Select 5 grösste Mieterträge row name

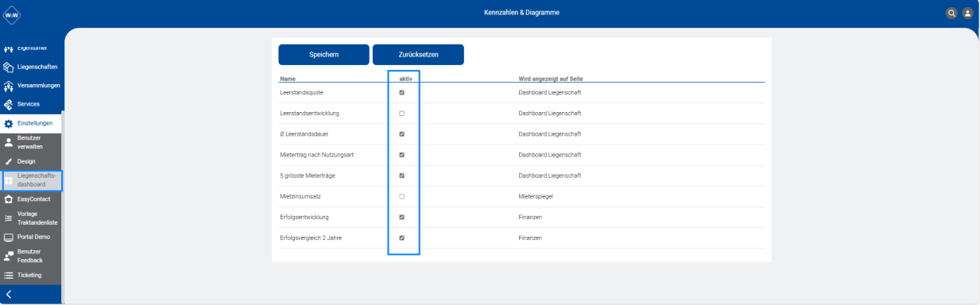307,176
